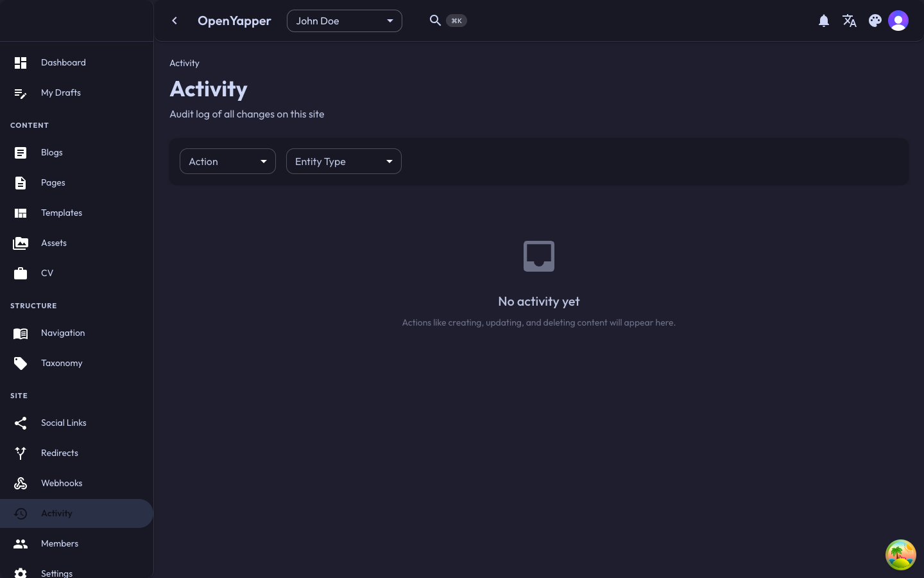924x578 pixels.
Task: Open the Dashboard section
Action: [63, 62]
